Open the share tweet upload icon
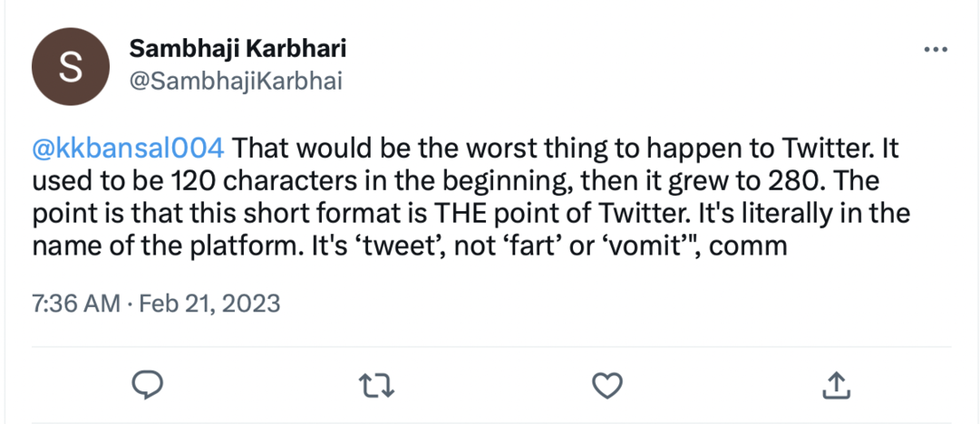This screenshot has height=424, width=980. click(x=834, y=385)
